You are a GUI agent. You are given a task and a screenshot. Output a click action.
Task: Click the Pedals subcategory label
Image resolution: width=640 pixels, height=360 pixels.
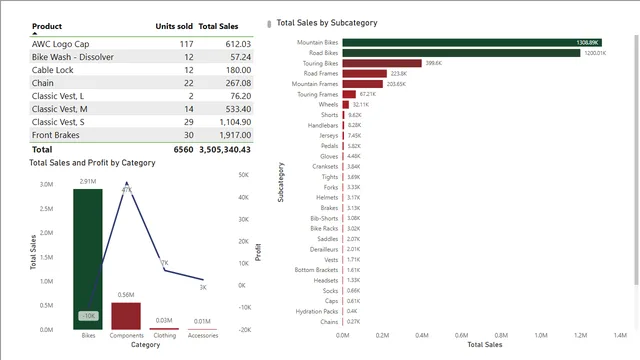[329, 146]
